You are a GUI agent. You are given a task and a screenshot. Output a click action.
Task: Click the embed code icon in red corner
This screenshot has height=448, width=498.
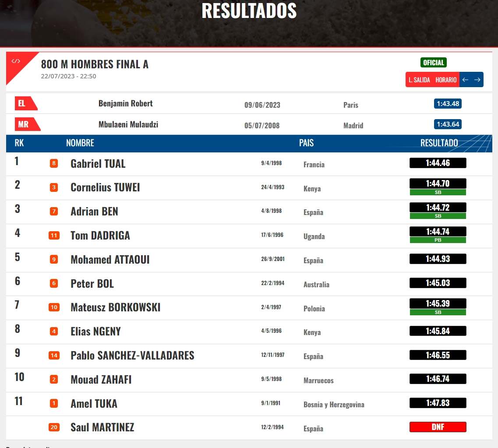click(x=16, y=61)
